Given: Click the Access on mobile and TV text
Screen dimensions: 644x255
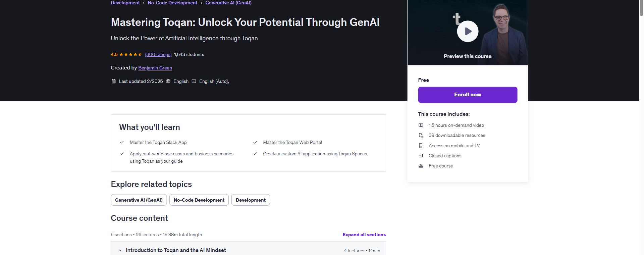Looking at the screenshot, I should (454, 146).
